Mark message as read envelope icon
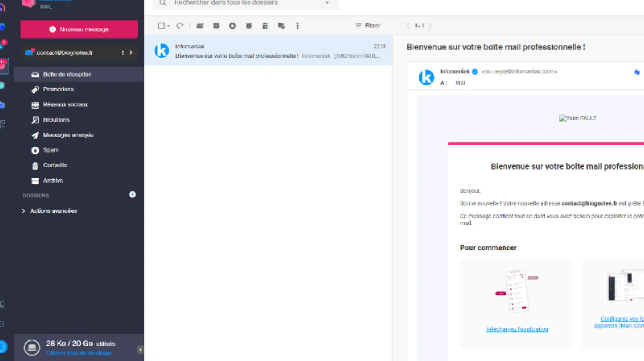This screenshot has height=361, width=644. pyautogui.click(x=200, y=26)
